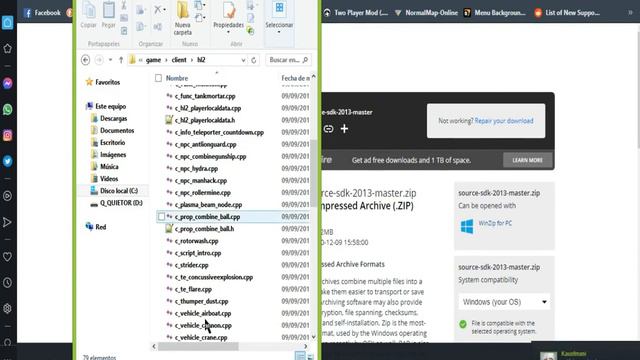Select Q_QUIETOR (D:) drive

121,203
